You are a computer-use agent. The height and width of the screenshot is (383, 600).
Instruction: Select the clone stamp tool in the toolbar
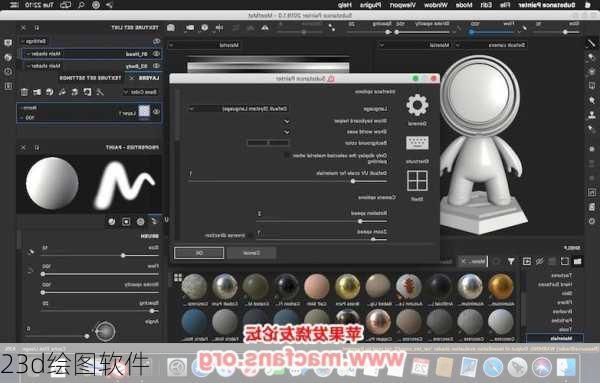(x=592, y=114)
